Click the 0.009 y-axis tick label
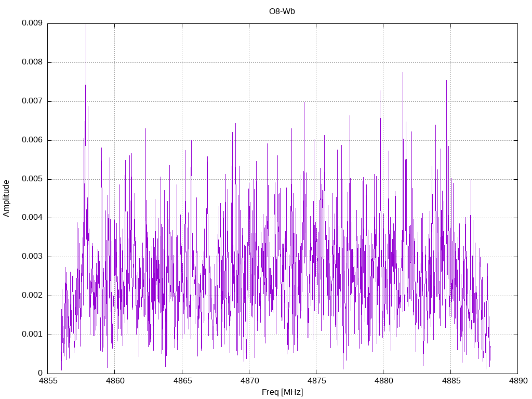Image resolution: width=532 pixels, height=399 pixels. [x=32, y=23]
